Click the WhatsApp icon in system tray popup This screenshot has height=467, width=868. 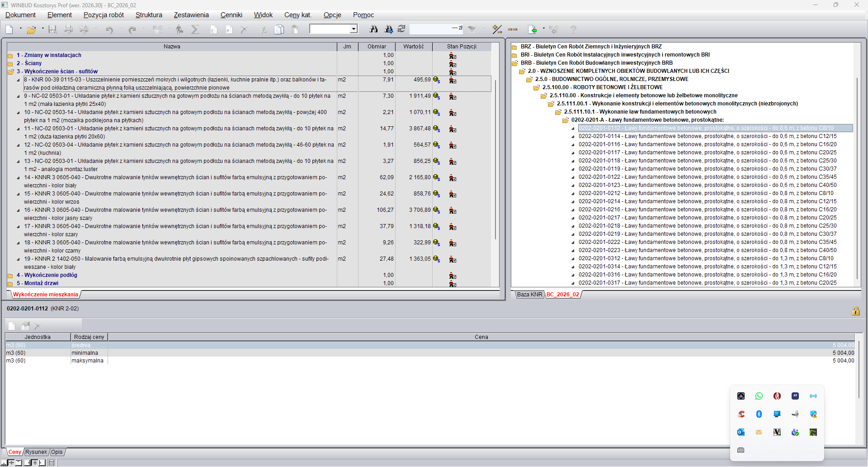pos(759,396)
